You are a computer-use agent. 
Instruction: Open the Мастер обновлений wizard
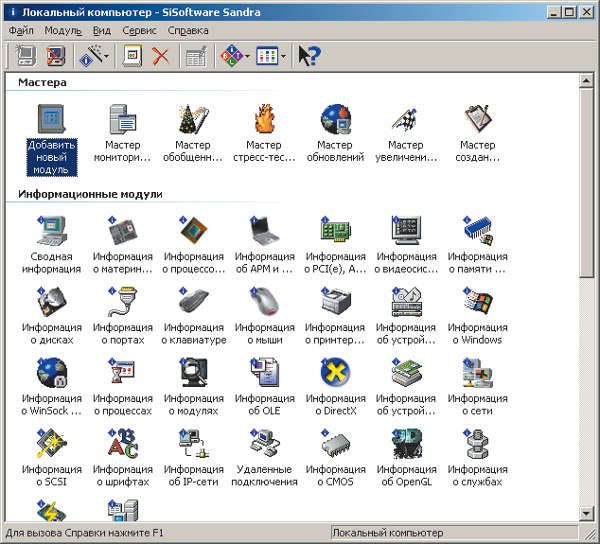point(335,133)
